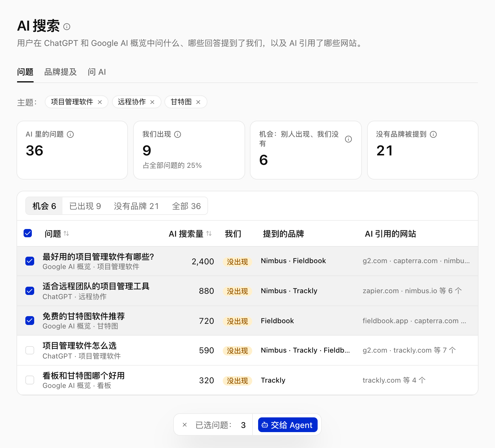
Task: Select 机会 6 filter tab
Action: (44, 206)
